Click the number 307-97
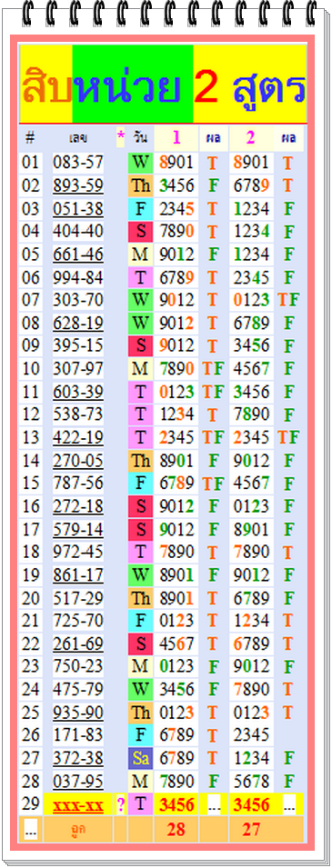This screenshot has height=868, width=332. pyautogui.click(x=78, y=369)
